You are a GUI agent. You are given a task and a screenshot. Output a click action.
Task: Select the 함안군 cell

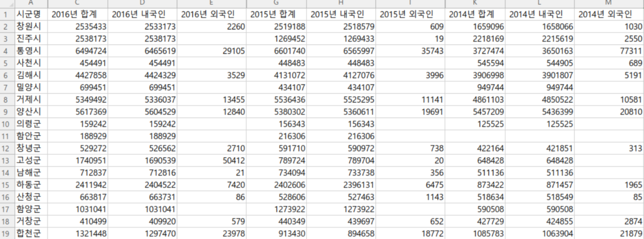[x=31, y=136]
